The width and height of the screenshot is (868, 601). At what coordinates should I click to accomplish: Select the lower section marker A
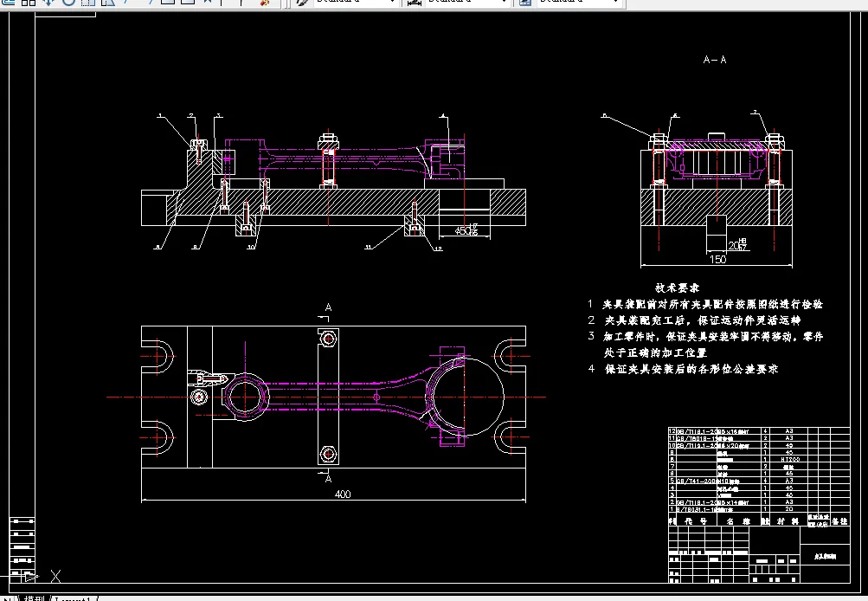coord(328,479)
